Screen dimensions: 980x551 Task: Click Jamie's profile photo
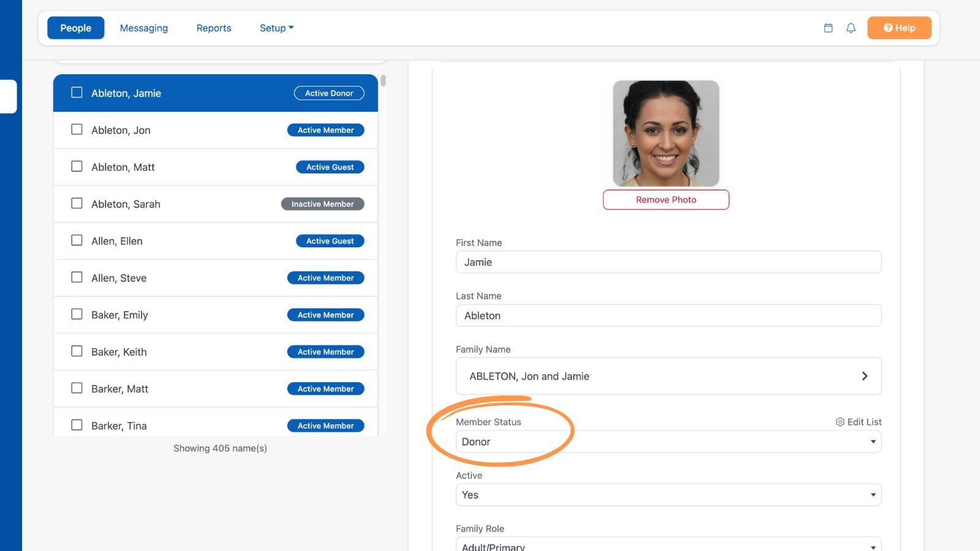[666, 133]
